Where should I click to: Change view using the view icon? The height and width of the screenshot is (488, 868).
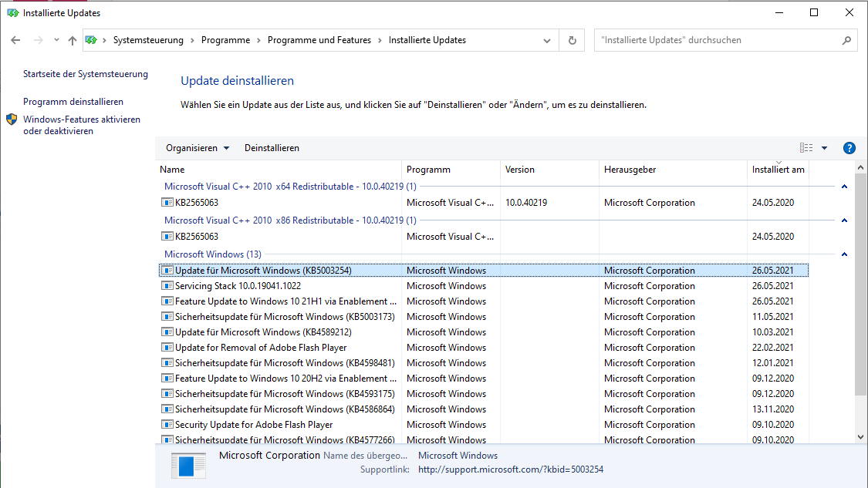pyautogui.click(x=806, y=148)
